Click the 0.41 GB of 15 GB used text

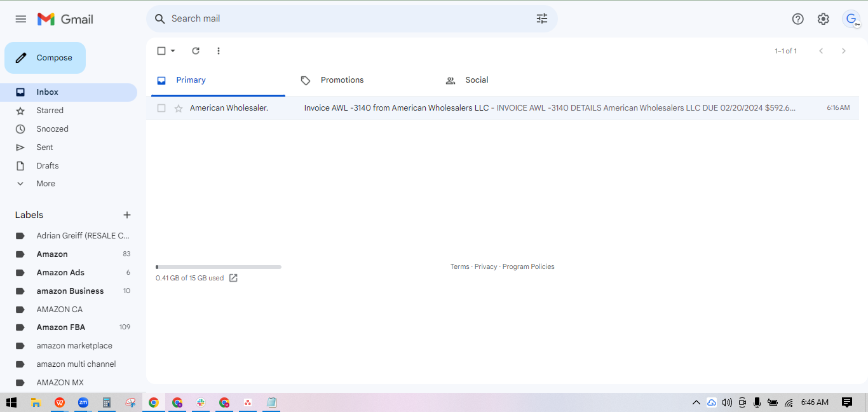click(189, 278)
